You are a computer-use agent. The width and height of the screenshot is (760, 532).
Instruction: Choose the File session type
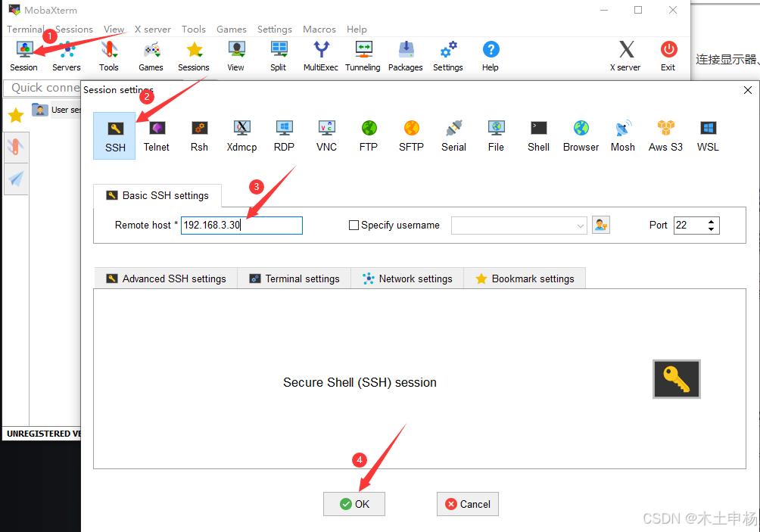(x=496, y=136)
